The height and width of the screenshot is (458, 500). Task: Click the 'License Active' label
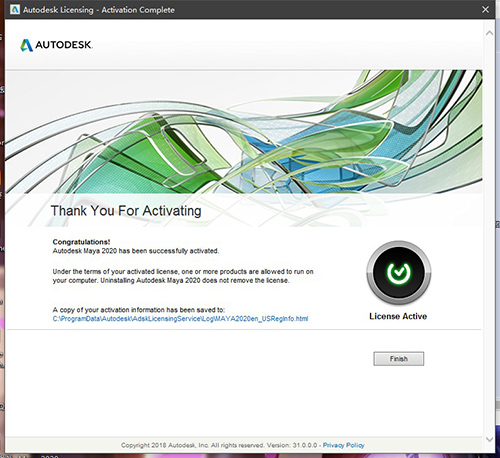(x=398, y=316)
